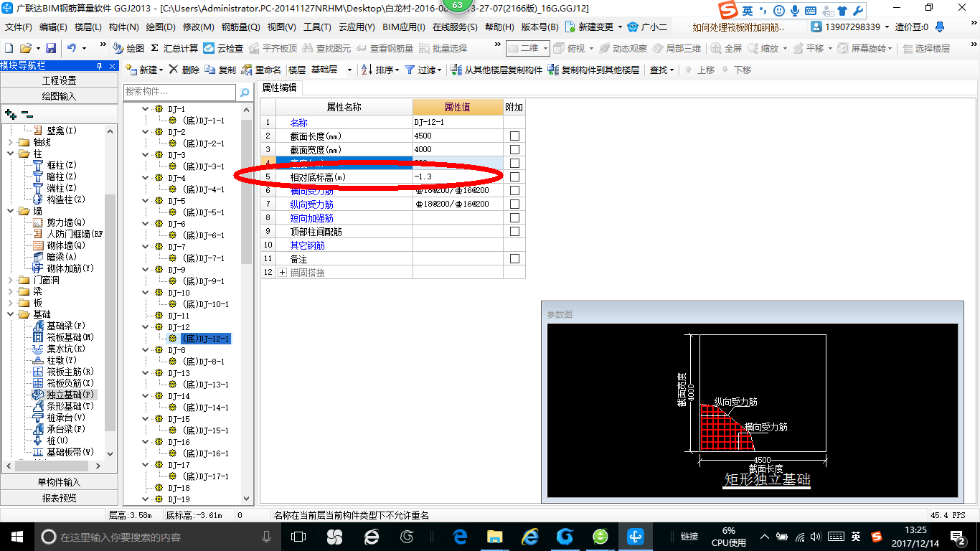This screenshot has height=551, width=980.
Task: Select (底)DJ-5-1 in the component list
Action: (203, 212)
